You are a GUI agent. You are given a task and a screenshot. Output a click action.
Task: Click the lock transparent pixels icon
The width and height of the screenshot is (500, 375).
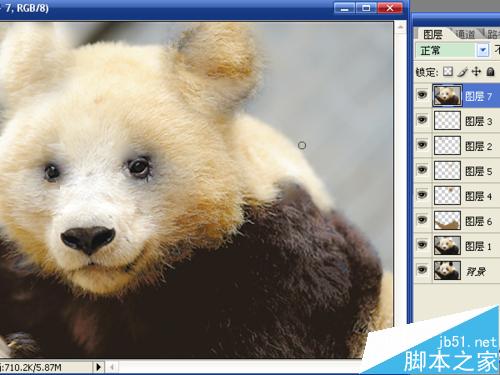click(x=448, y=71)
